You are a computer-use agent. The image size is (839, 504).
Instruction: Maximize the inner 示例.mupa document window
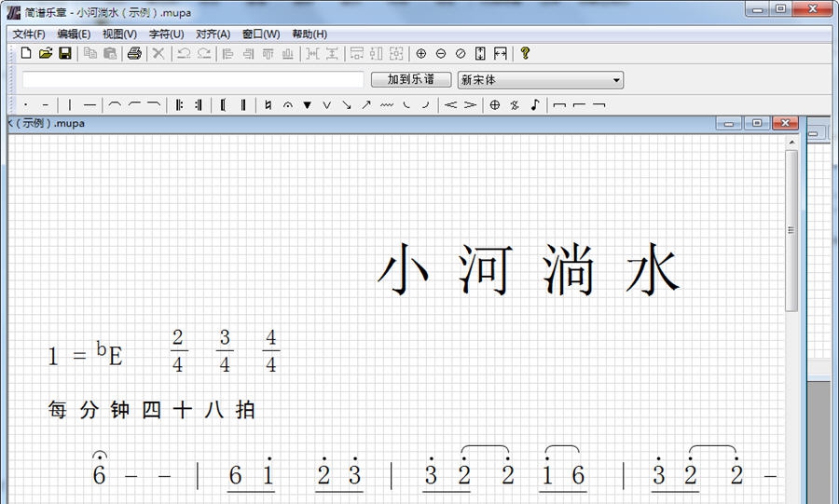(x=757, y=124)
